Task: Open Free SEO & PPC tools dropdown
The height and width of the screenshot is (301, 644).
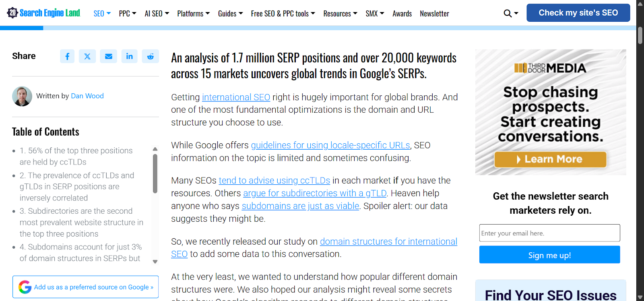Action: coord(283,14)
